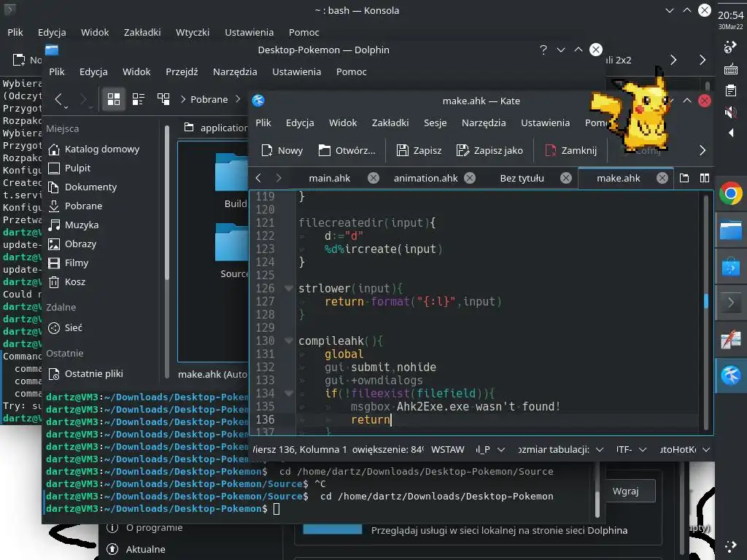Close the main.ahk tab
The image size is (747, 560).
click(373, 178)
